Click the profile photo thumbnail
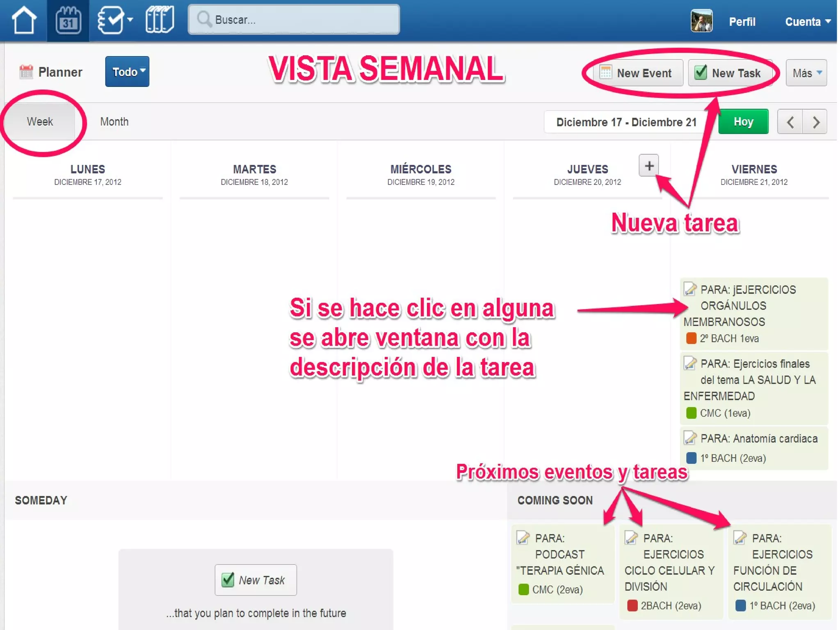The image size is (840, 630). point(701,21)
